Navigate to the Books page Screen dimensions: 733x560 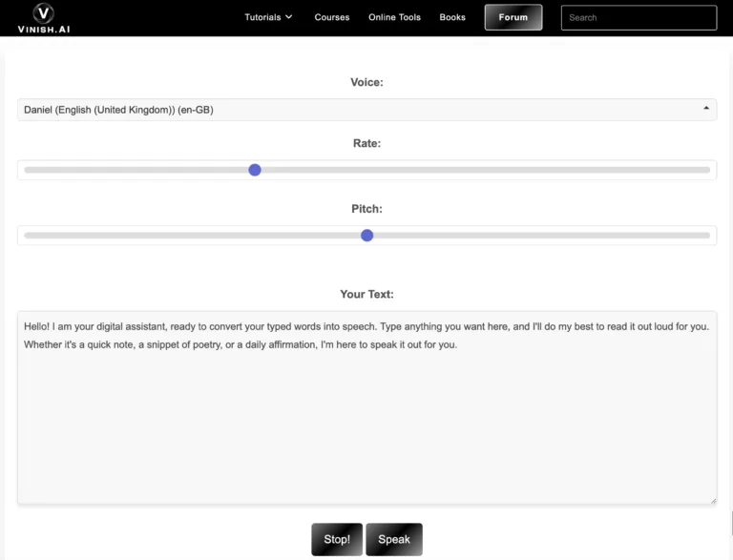(x=452, y=17)
